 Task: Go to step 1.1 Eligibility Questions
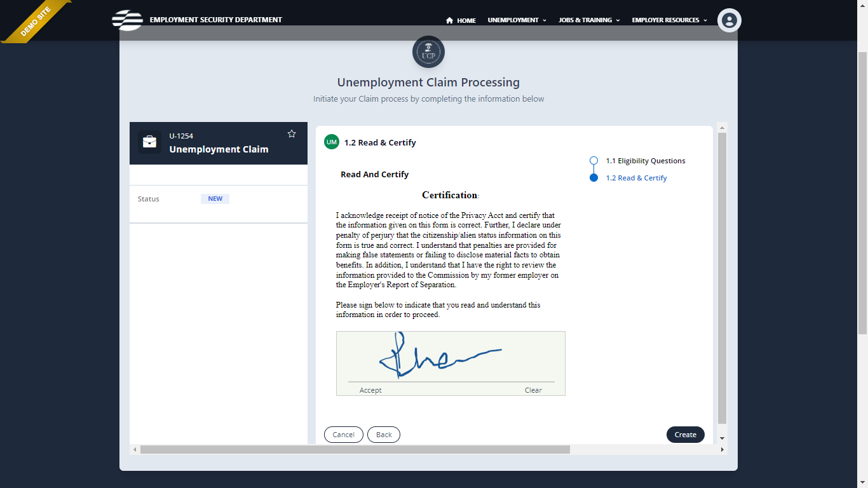pyautogui.click(x=645, y=161)
